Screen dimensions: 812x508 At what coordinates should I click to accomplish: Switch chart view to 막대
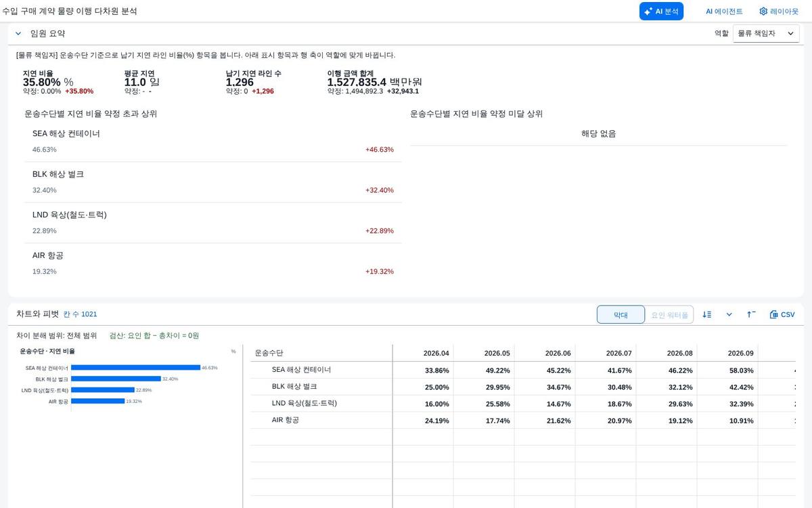point(621,315)
